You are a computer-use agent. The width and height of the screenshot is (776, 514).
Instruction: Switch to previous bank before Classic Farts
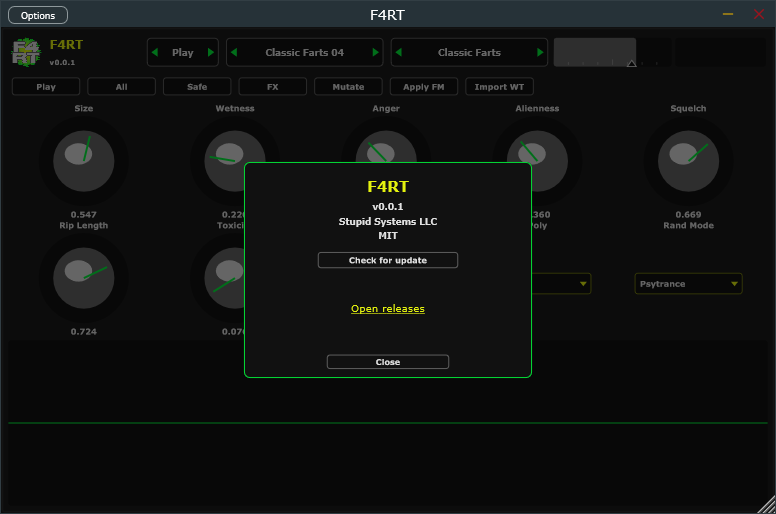(399, 52)
